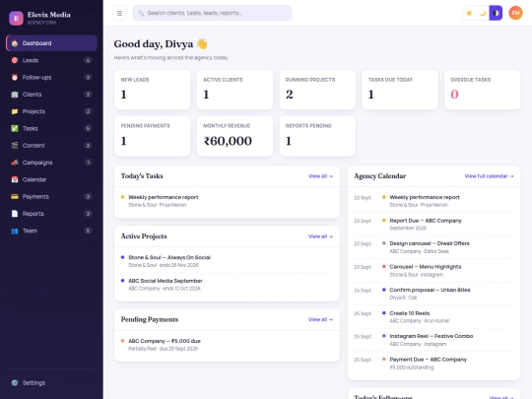Open the Projects menu label

coord(33,111)
